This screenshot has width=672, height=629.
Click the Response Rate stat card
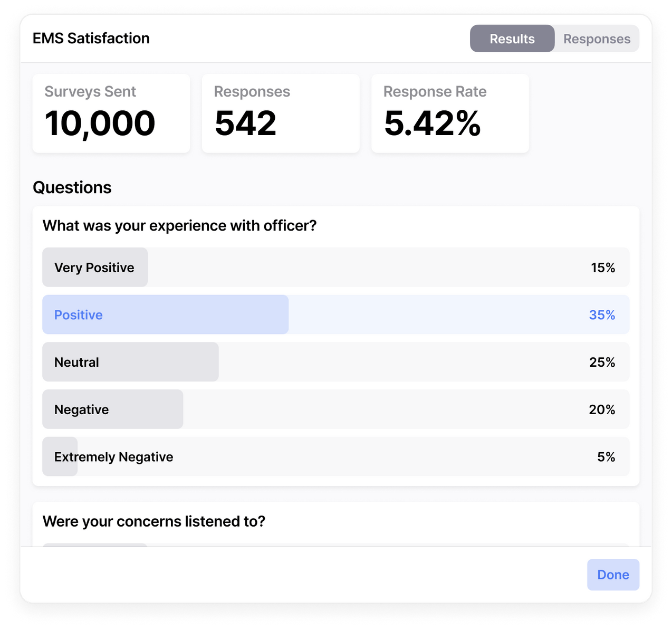[450, 113]
